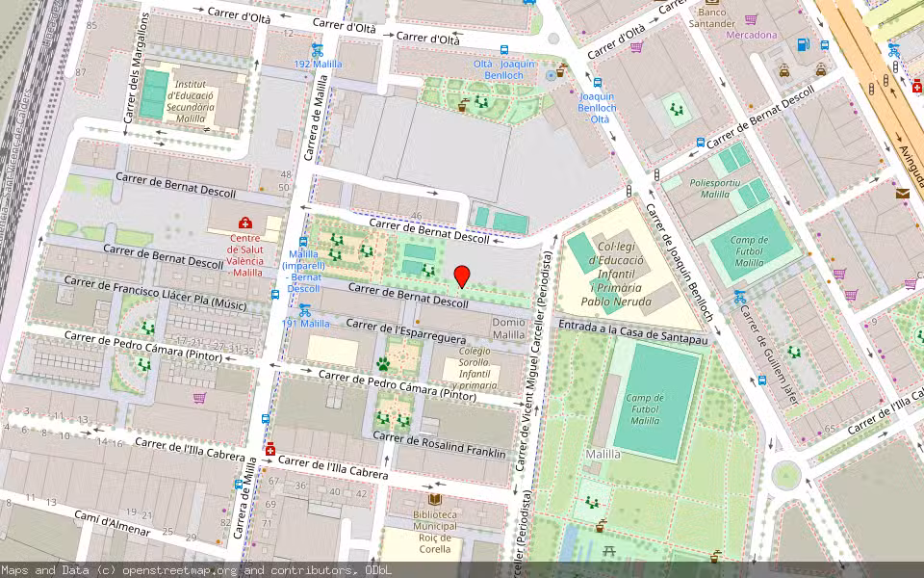Screen dimensions: 924x578
Task: Select the bicycle icon above 192 Malilla
Action: [318, 50]
